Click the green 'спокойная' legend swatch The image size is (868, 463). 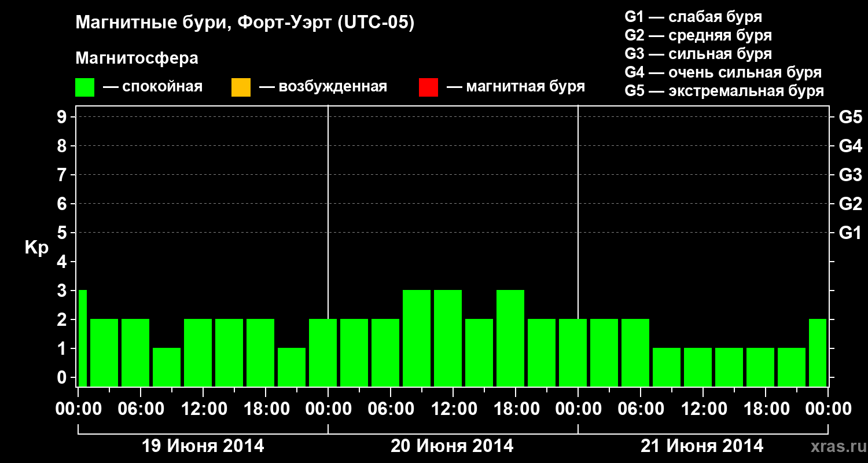tap(85, 87)
